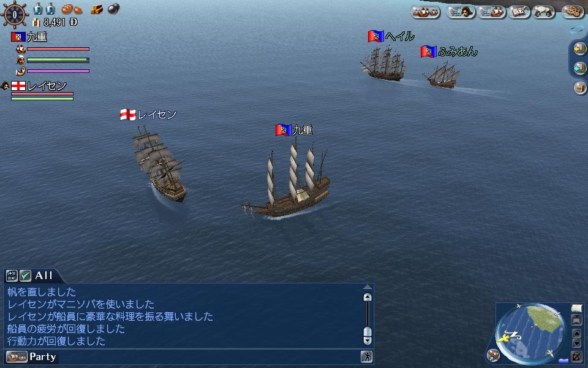
Task: Click the chat log scrollbar thumb
Action: 367,332
